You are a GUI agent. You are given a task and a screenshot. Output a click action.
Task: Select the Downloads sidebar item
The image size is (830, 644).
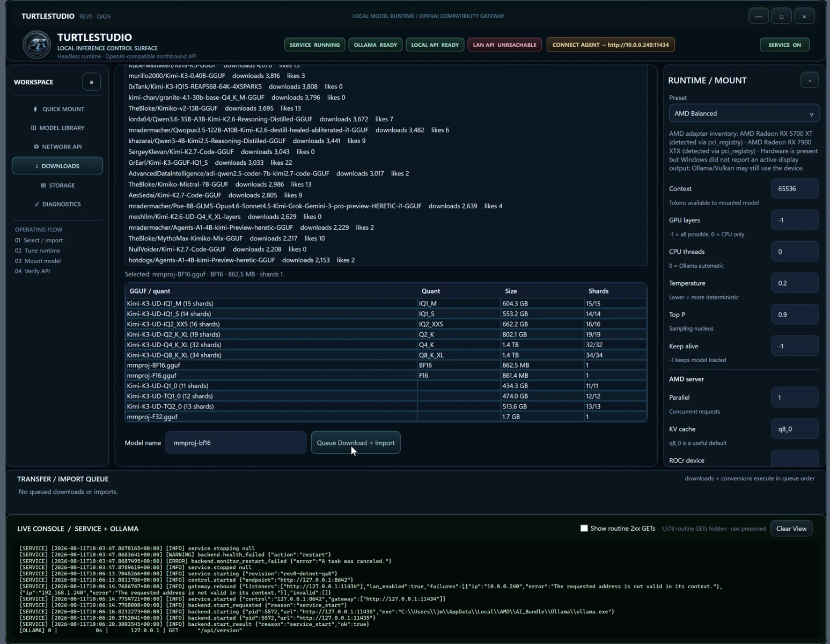pos(57,166)
